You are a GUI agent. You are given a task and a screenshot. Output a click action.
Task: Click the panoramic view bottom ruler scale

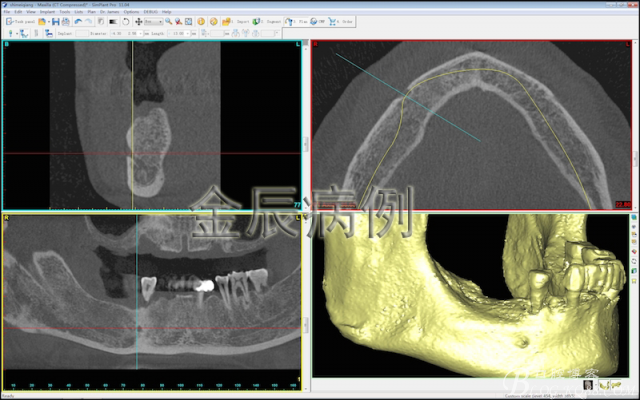[x=152, y=385]
